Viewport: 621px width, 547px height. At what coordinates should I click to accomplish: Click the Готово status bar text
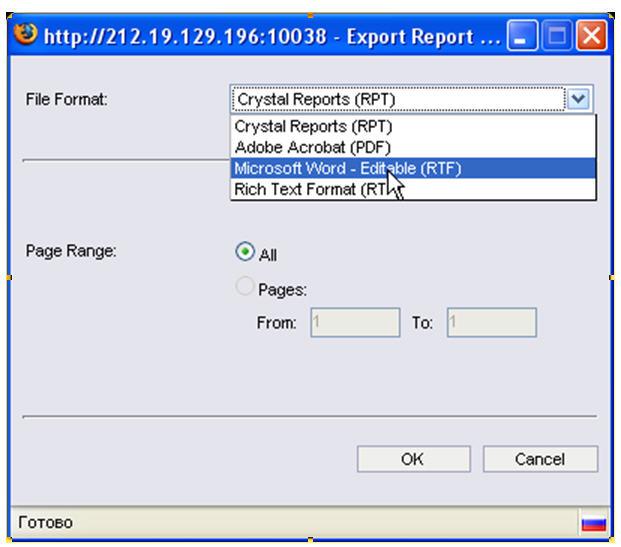coord(46,523)
